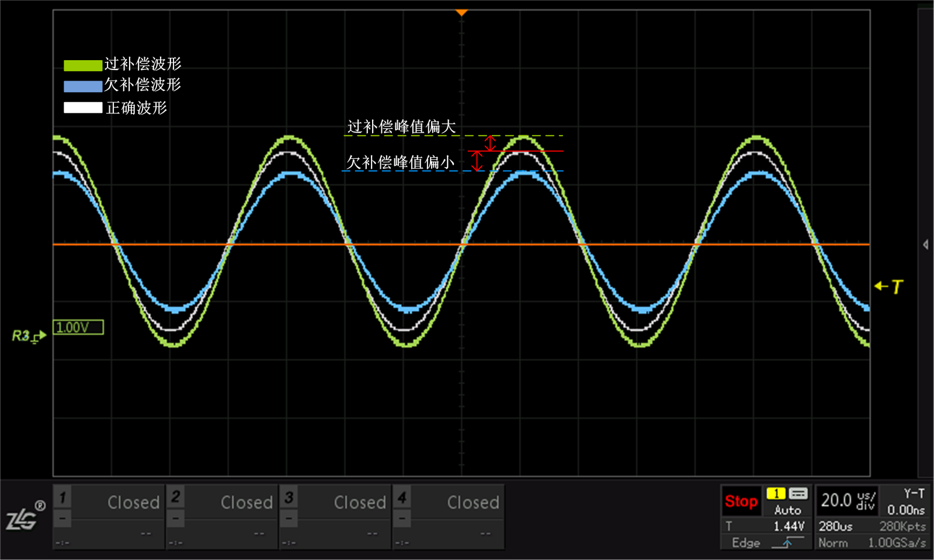934x560 pixels.
Task: Toggle channel 3 Closed panel on
Action: coord(335,517)
